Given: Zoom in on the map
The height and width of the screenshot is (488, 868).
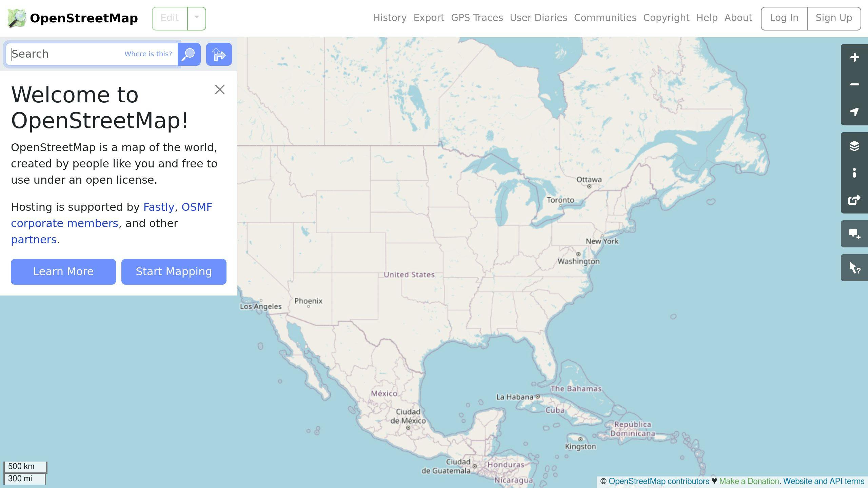Looking at the screenshot, I should (854, 57).
